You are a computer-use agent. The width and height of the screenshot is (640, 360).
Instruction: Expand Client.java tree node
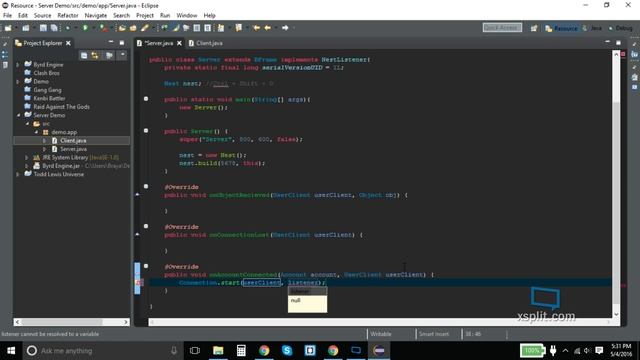(45, 140)
